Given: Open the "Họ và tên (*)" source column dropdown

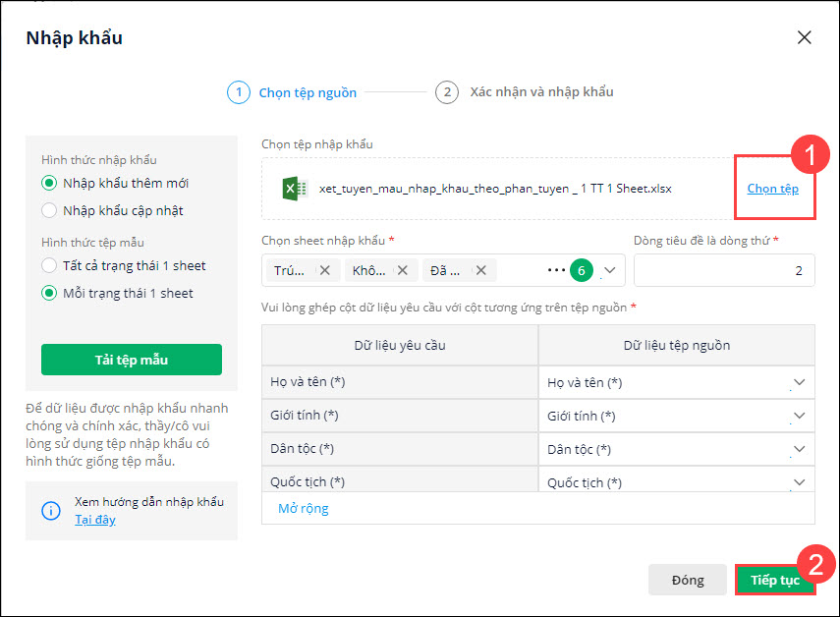Looking at the screenshot, I should [x=799, y=382].
